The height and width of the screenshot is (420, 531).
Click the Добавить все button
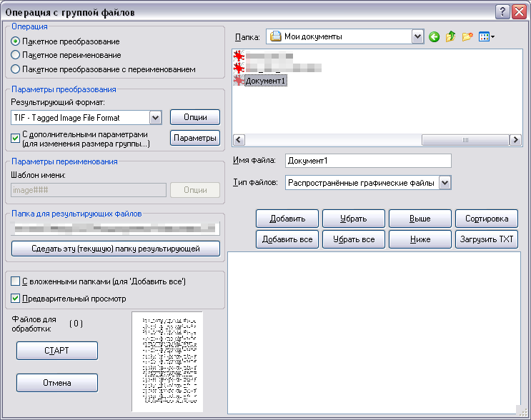[x=287, y=239]
